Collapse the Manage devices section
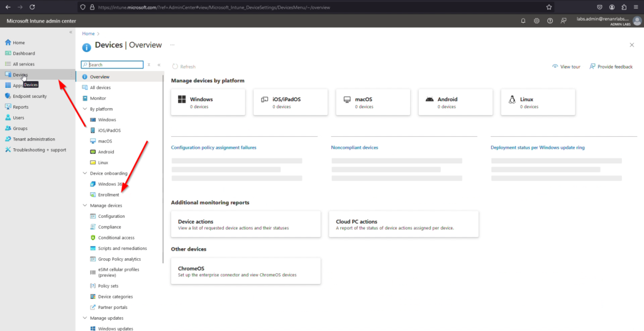Screen dimensions: 644x331 coord(85,205)
